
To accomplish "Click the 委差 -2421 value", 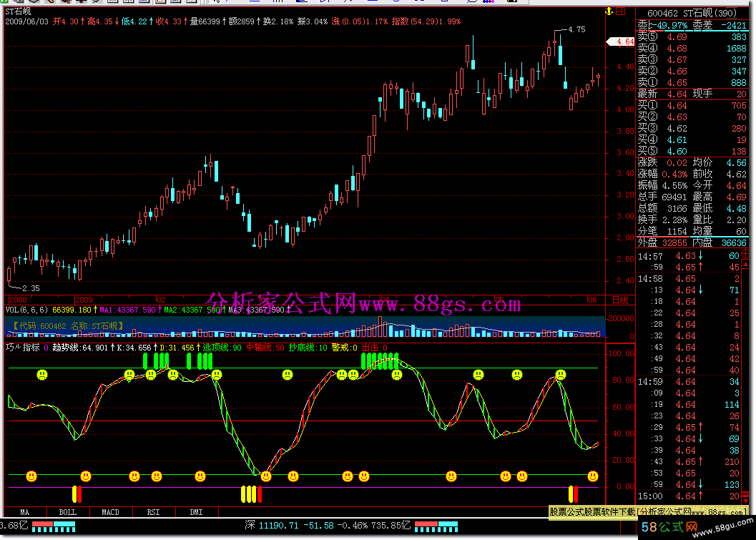I will coord(720,25).
